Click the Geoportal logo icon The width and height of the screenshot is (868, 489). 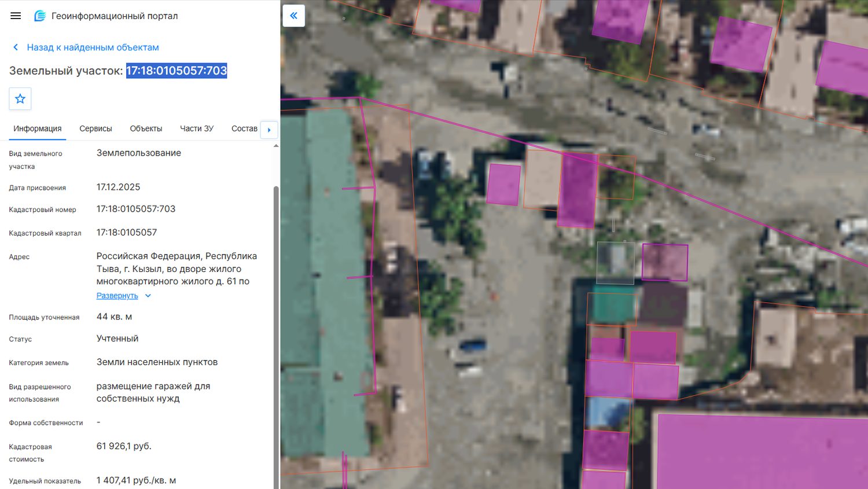40,16
